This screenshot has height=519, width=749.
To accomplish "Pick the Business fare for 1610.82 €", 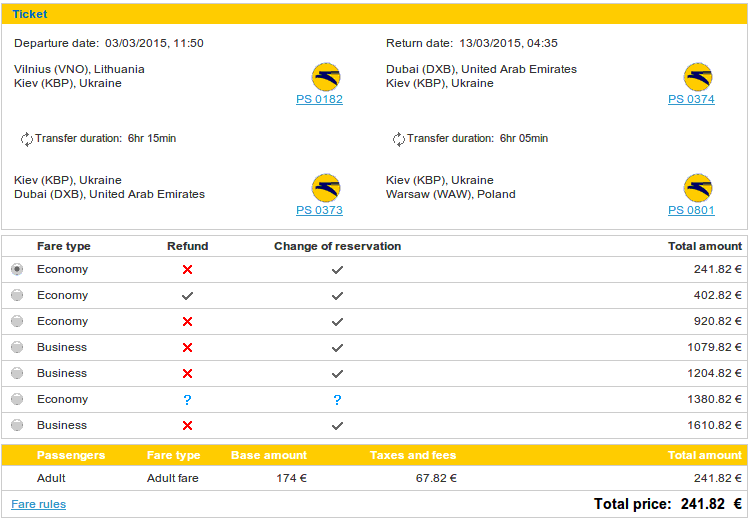I will click(17, 425).
